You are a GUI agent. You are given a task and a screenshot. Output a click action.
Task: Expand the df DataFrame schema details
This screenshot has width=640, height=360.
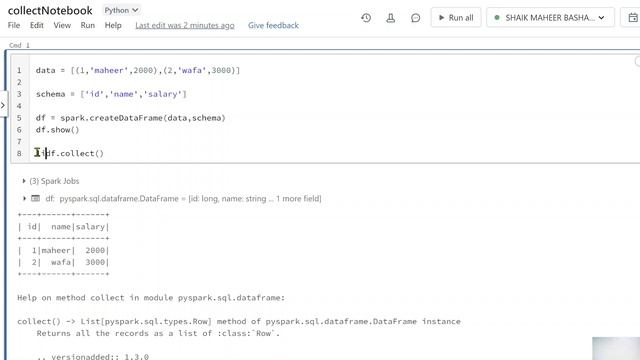click(x=24, y=198)
